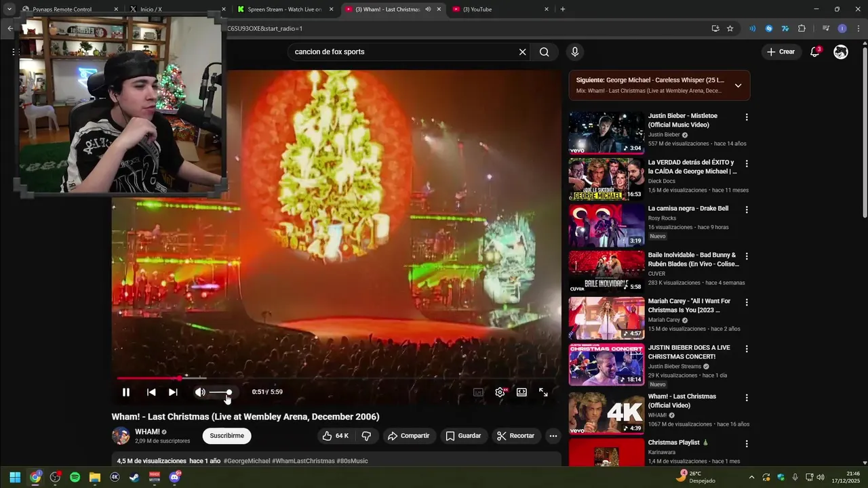Open options for La camisa negra video

(x=747, y=210)
